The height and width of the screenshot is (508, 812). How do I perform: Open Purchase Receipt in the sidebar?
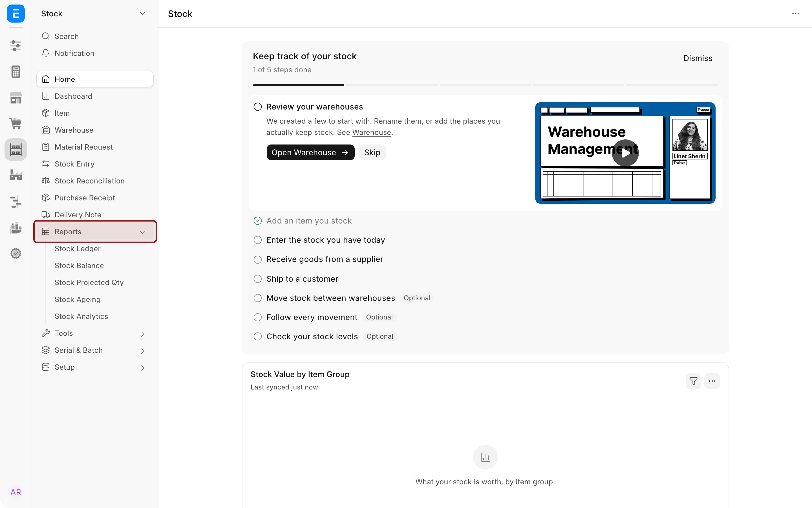point(95,198)
